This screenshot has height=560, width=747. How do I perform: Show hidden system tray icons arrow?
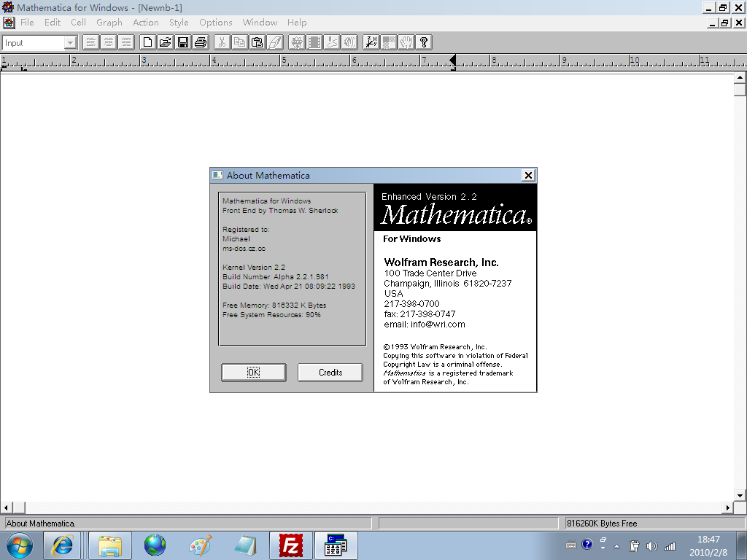pyautogui.click(x=616, y=546)
